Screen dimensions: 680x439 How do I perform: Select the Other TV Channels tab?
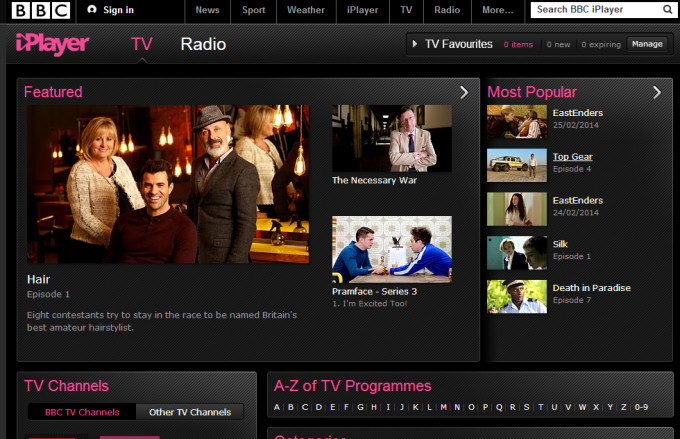pyautogui.click(x=190, y=412)
